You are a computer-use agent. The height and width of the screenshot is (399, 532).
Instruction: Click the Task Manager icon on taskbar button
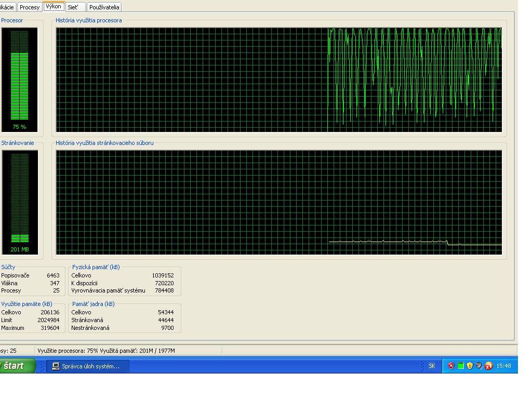tap(56, 366)
